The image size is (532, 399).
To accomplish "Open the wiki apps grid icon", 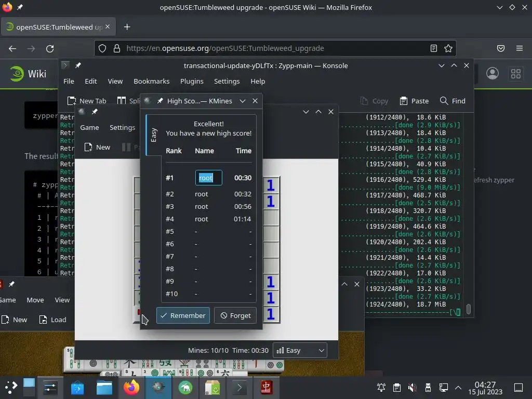I will [516, 74].
